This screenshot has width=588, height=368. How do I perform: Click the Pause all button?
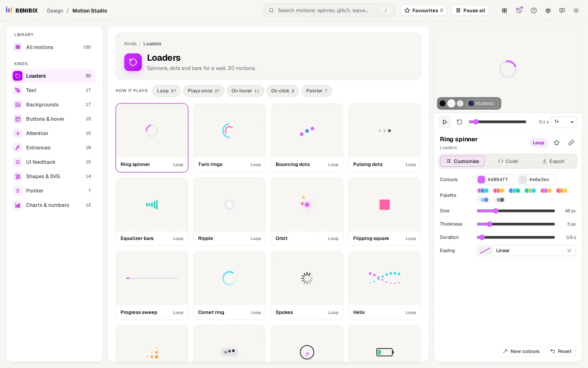470,10
